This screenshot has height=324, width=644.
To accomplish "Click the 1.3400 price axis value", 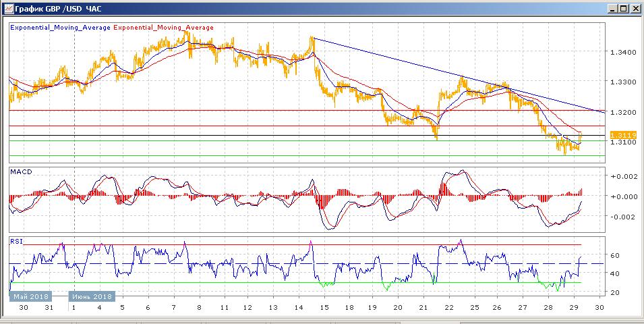I will pos(624,52).
